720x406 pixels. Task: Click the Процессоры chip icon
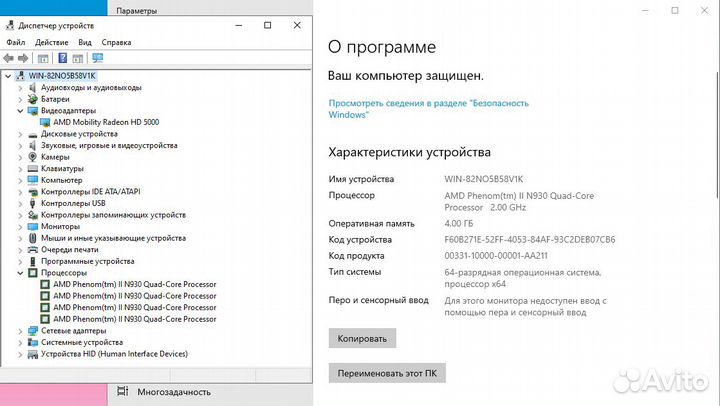[x=33, y=273]
